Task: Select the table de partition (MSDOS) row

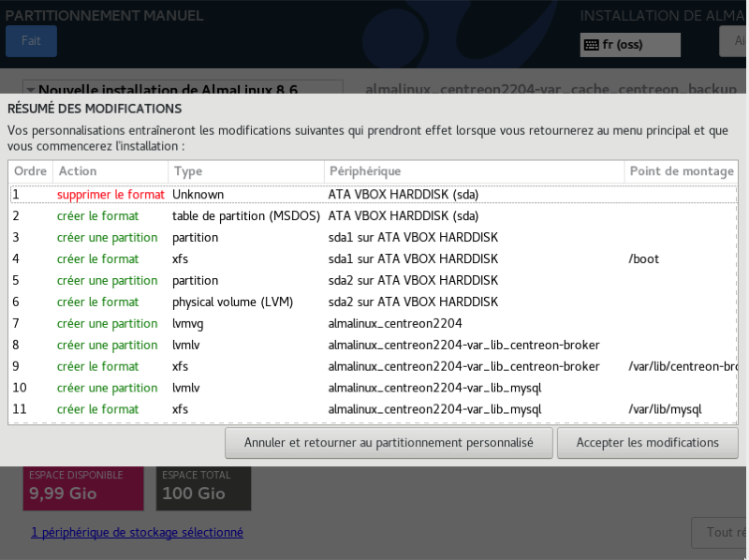Action: tap(373, 216)
